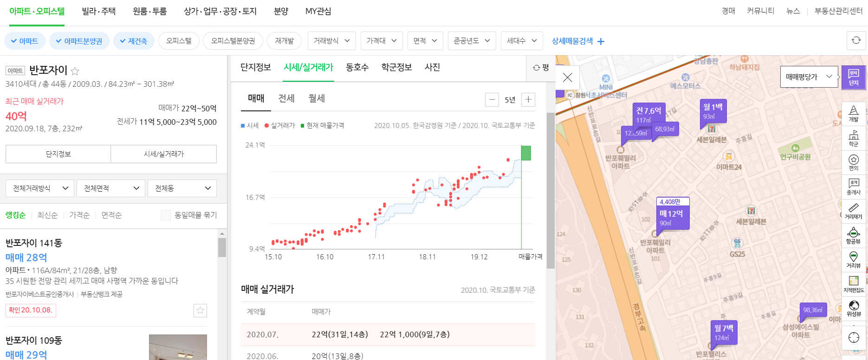
Task: Select the 월세 price tab
Action: [317, 98]
